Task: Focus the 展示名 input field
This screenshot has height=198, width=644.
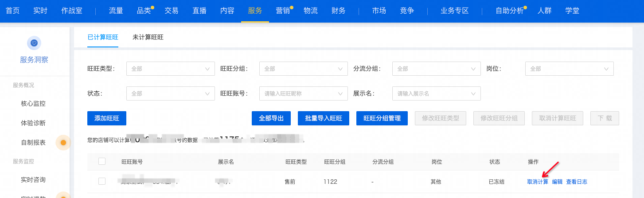Action: click(437, 93)
